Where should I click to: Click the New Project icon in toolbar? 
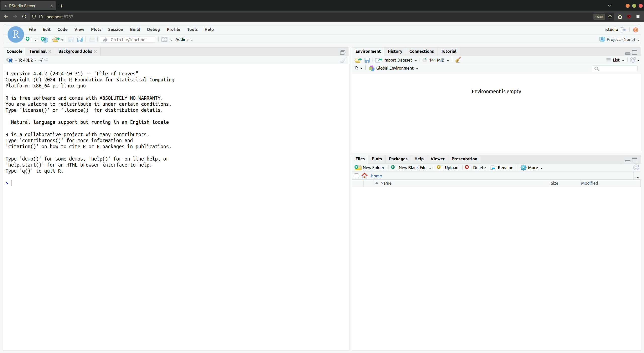(x=44, y=39)
